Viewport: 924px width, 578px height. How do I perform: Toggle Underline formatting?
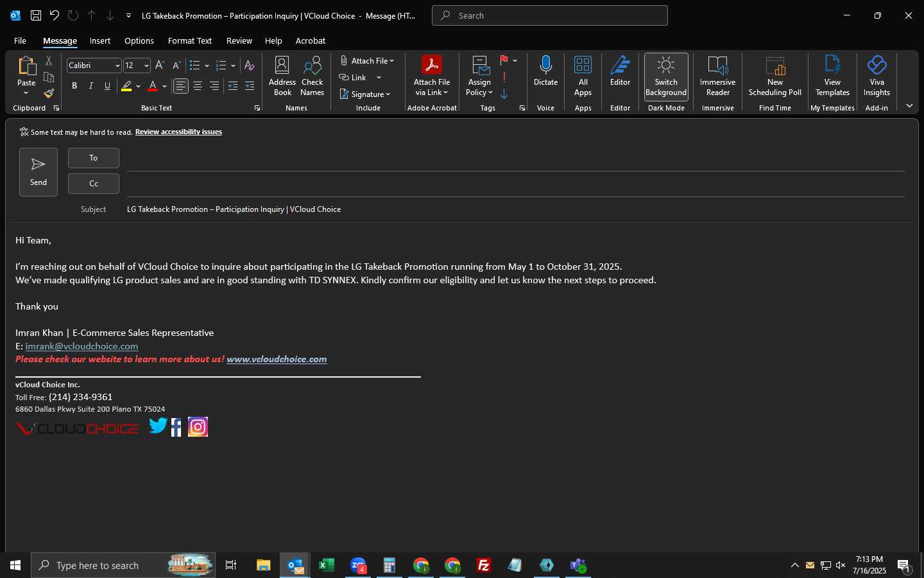click(x=107, y=86)
